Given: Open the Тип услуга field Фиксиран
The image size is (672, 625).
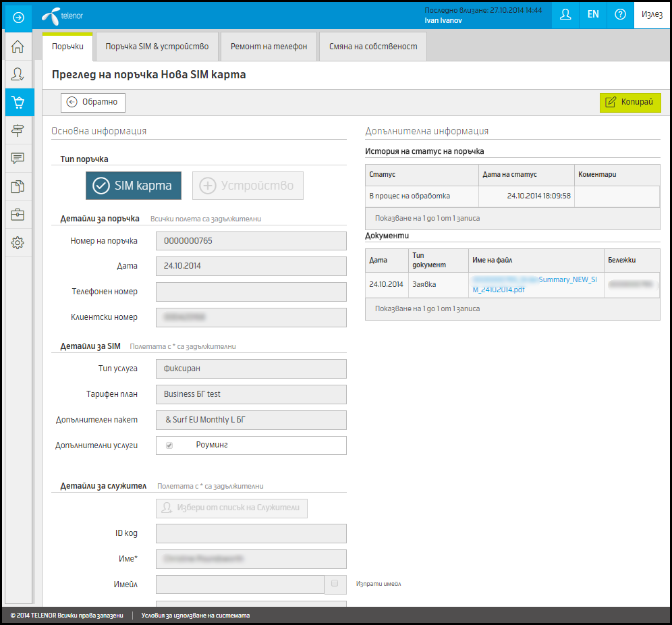Looking at the screenshot, I should tap(251, 369).
